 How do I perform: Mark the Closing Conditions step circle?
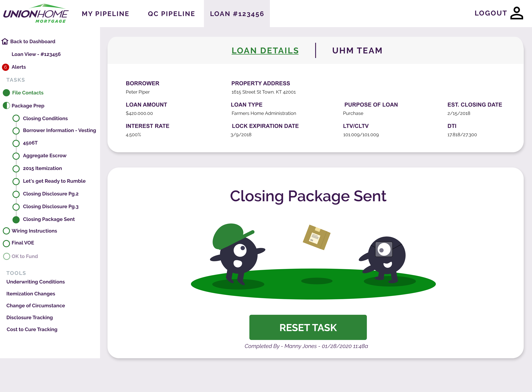[16, 118]
